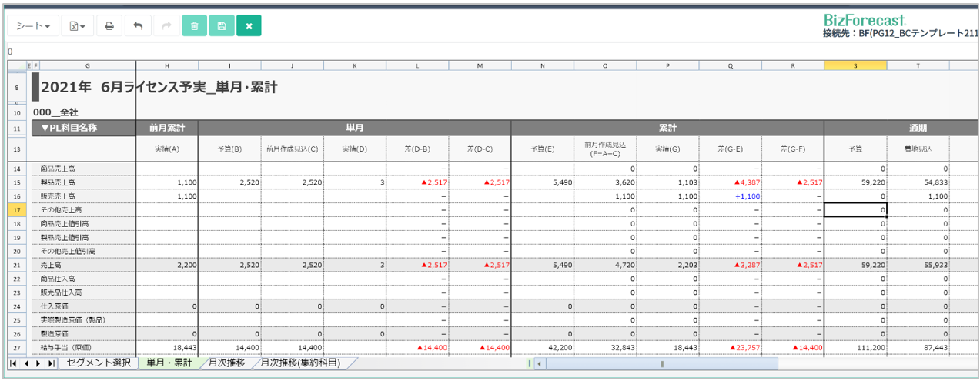The height and width of the screenshot is (381, 980).
Task: Switch to the 月次推移 sheet tab
Action: [227, 363]
